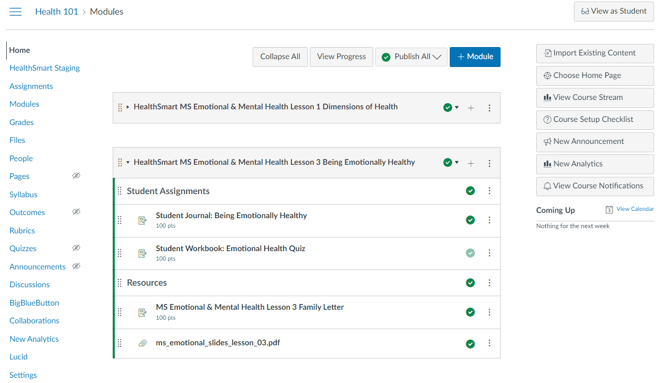
Task: Open the View Calendar link
Action: click(x=635, y=209)
